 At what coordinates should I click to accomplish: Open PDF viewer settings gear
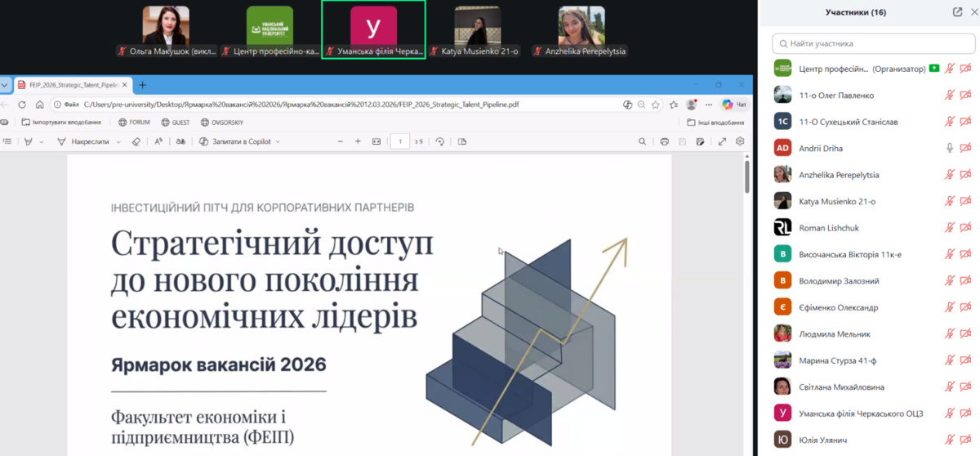(740, 141)
